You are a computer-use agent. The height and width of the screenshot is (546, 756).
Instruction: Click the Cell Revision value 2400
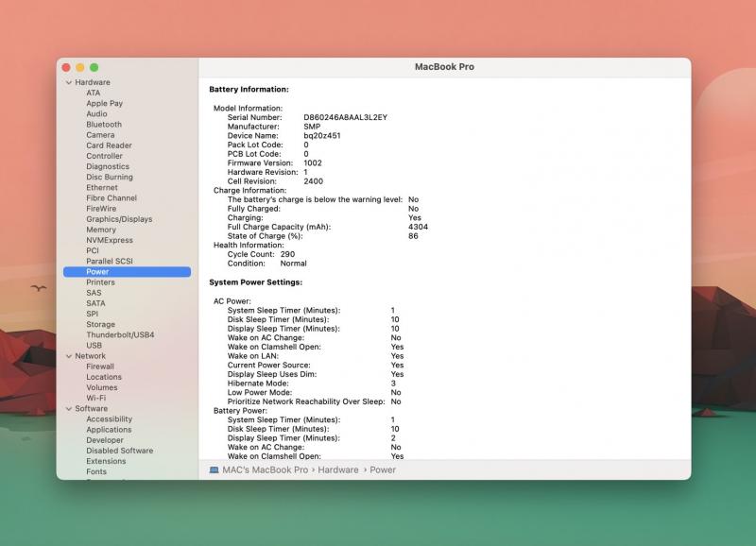pos(314,181)
